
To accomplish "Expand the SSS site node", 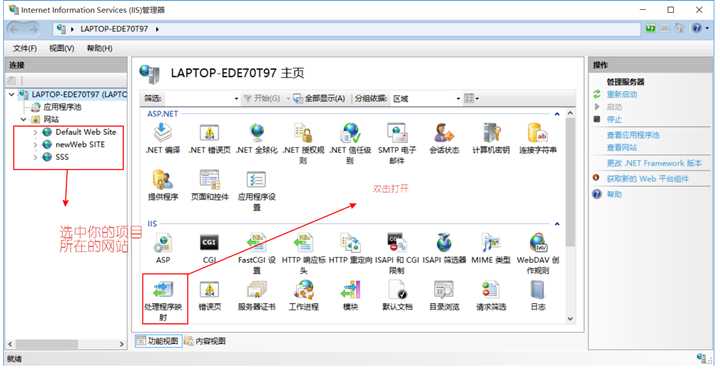I will [x=35, y=157].
